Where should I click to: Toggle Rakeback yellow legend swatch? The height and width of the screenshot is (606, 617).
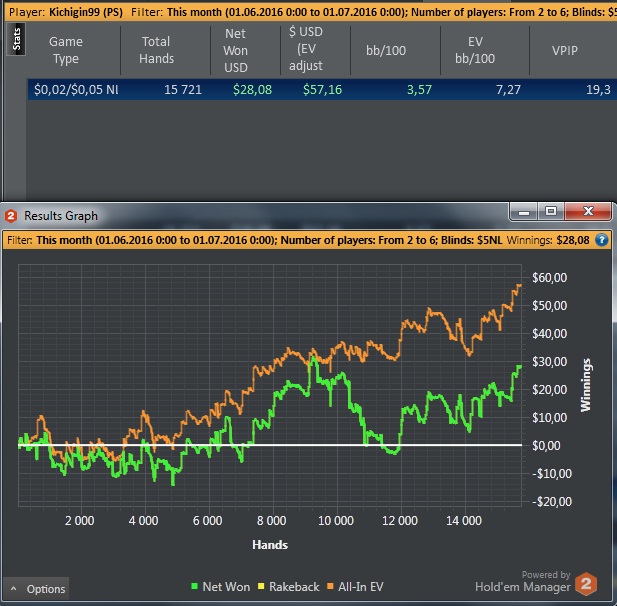tap(261, 586)
